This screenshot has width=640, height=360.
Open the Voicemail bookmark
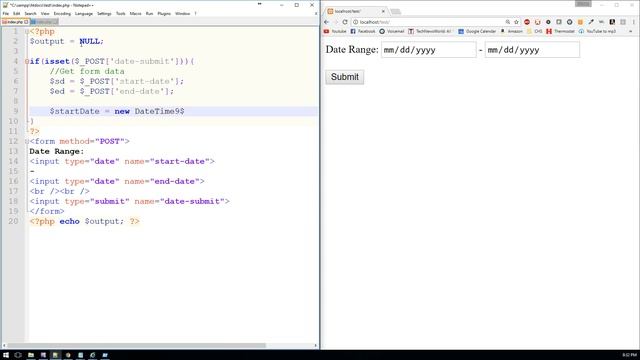[391, 31]
